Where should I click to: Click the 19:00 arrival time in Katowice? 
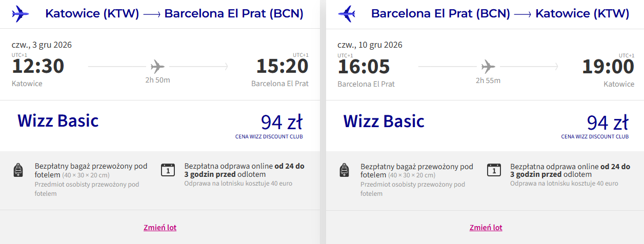point(608,67)
